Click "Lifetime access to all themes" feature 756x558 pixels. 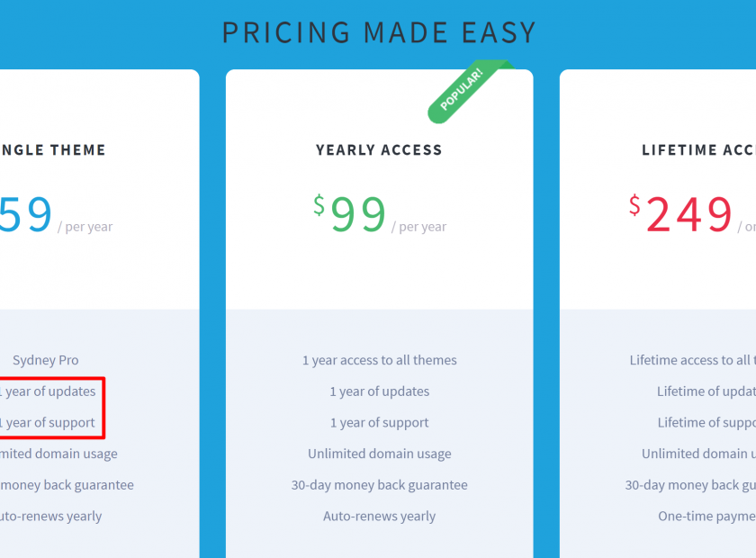point(691,360)
